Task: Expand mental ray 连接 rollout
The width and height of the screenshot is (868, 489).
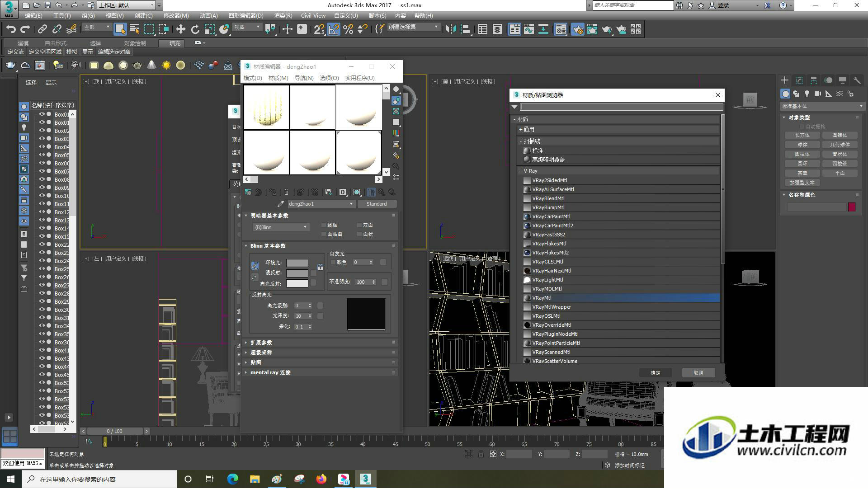Action: tap(321, 372)
